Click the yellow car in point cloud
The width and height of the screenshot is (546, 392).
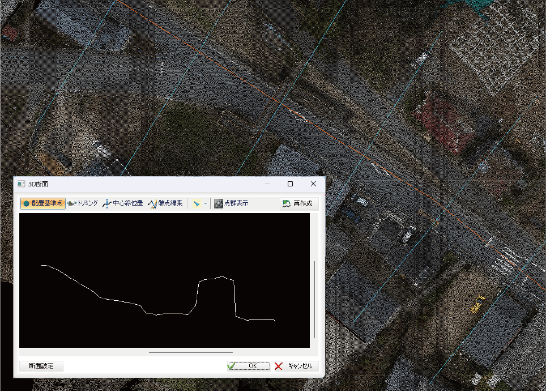[x=478, y=304]
